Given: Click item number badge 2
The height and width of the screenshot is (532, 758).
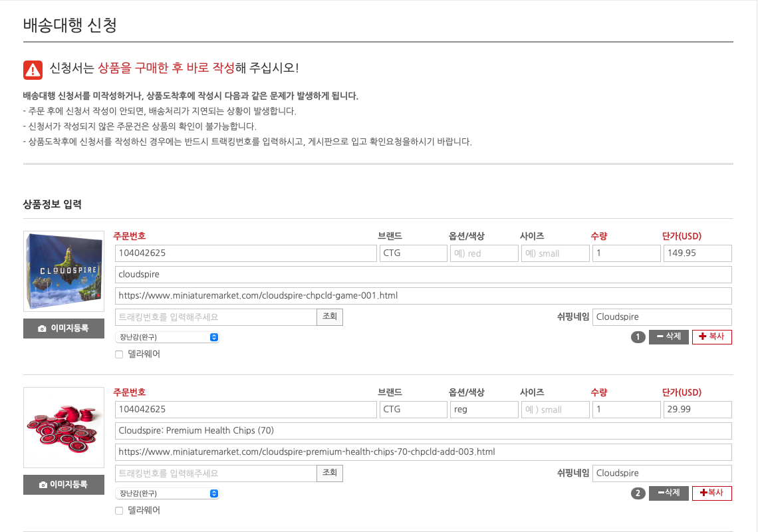Looking at the screenshot, I should point(638,493).
